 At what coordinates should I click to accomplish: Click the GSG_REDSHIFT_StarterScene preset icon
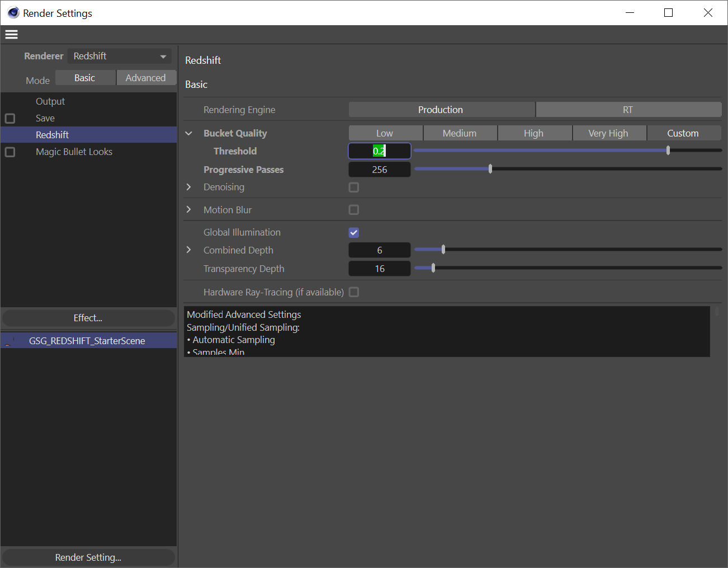click(10, 341)
